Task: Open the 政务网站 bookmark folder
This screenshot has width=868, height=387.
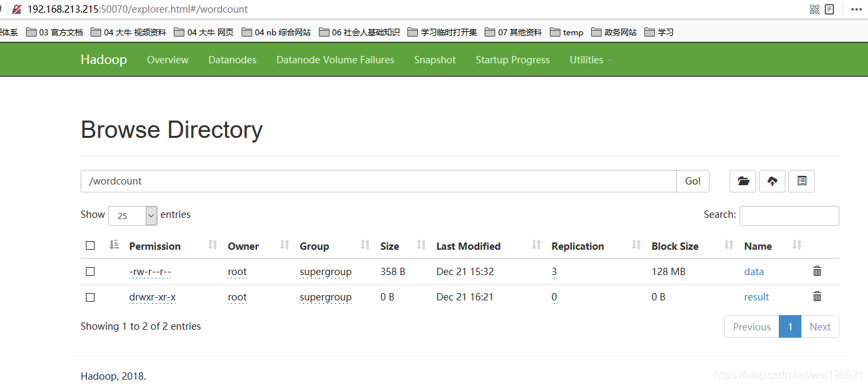Action: [614, 32]
